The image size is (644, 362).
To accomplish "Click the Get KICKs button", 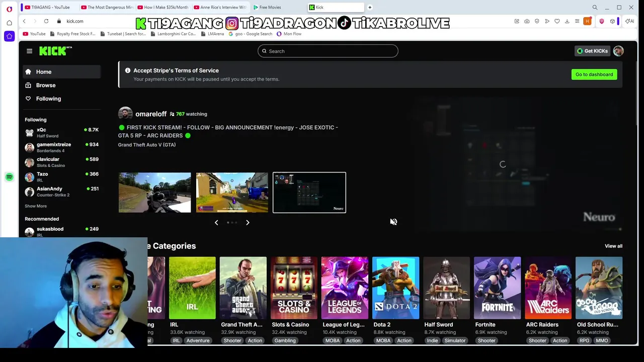I will [x=592, y=51].
